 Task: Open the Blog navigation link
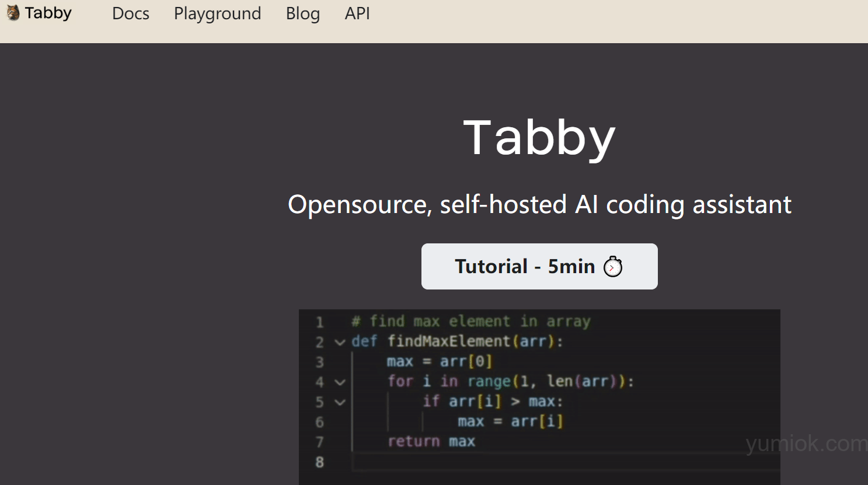tap(303, 13)
